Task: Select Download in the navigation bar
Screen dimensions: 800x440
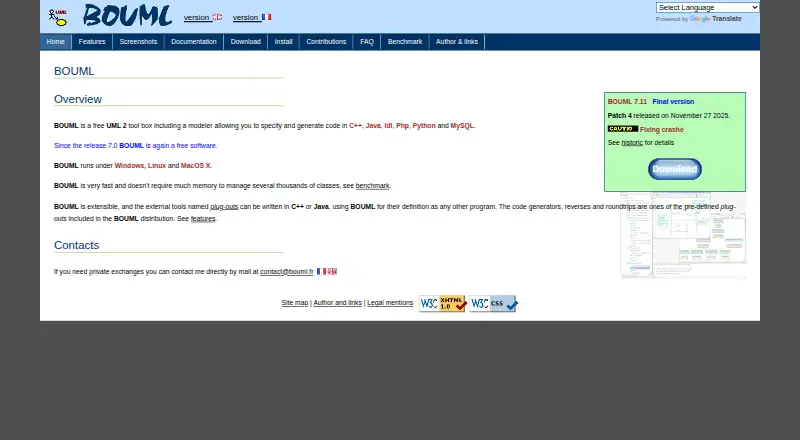Action: 245,42
